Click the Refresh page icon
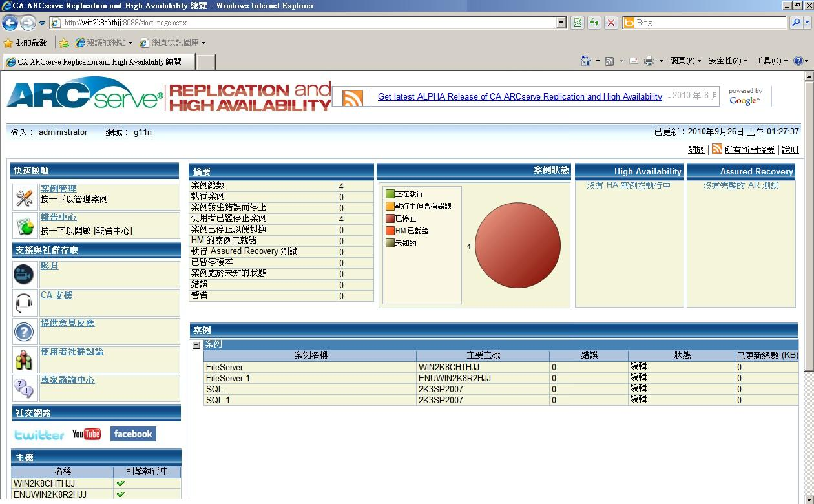 (x=594, y=23)
